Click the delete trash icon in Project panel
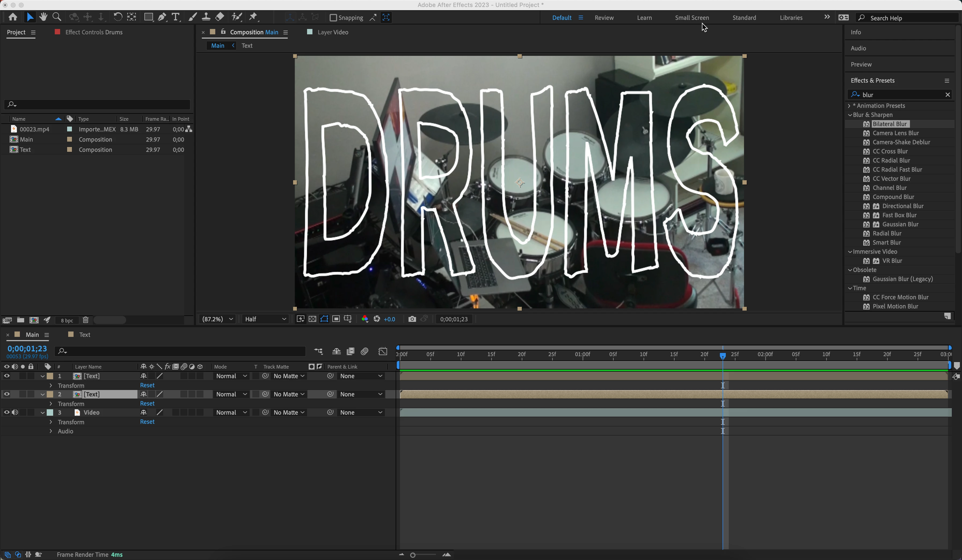Image resolution: width=962 pixels, height=560 pixels. (86, 320)
